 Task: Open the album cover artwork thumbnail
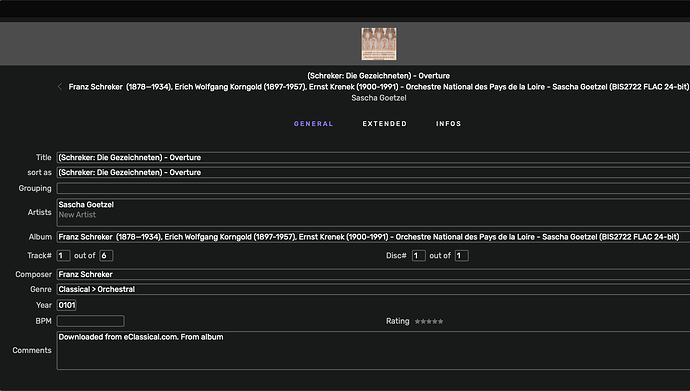tap(379, 44)
